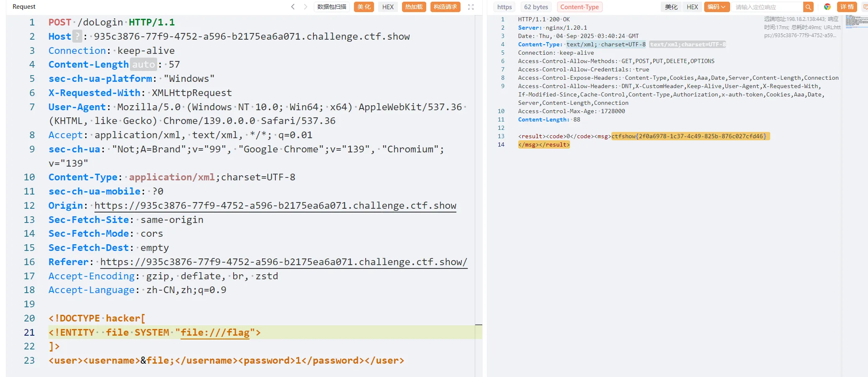Click the Accept-Language header line
The image size is (868, 377).
pos(137,290)
